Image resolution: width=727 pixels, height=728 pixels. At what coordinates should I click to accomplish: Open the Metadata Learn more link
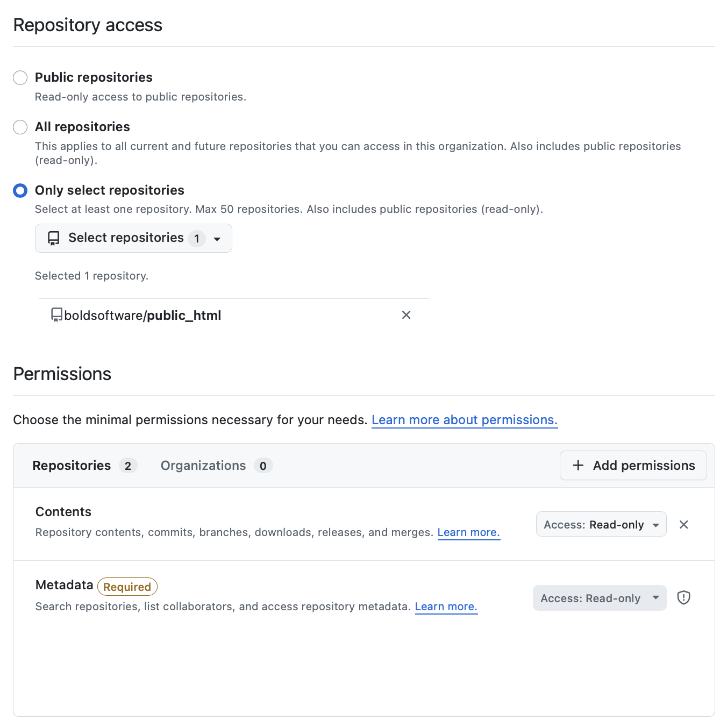pos(446,606)
